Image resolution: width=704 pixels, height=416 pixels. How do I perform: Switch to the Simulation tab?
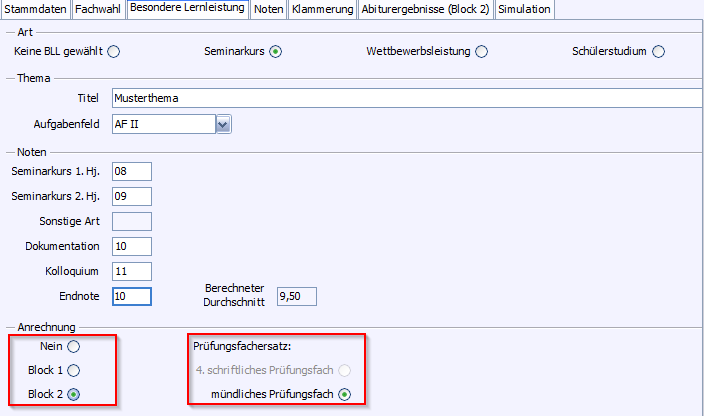click(524, 9)
